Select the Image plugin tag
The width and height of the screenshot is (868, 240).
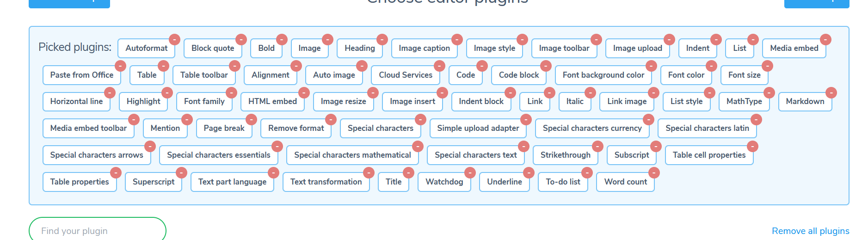tap(309, 48)
